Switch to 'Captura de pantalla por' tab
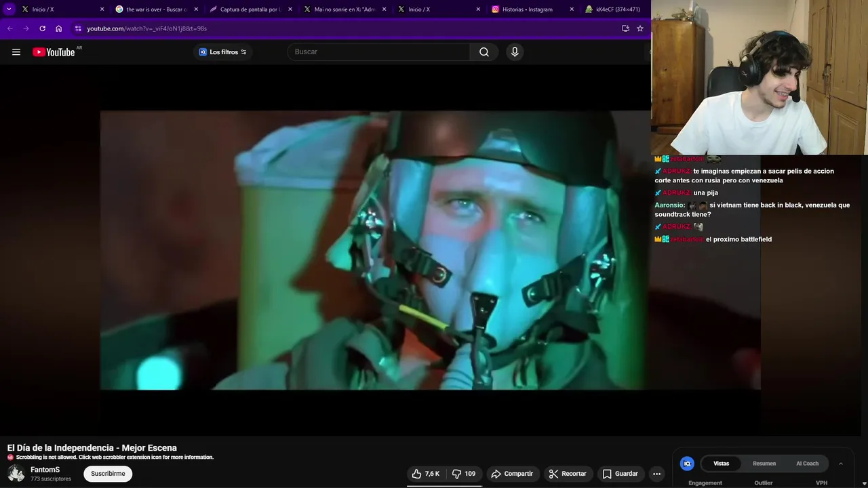The image size is (868, 488). pyautogui.click(x=251, y=9)
